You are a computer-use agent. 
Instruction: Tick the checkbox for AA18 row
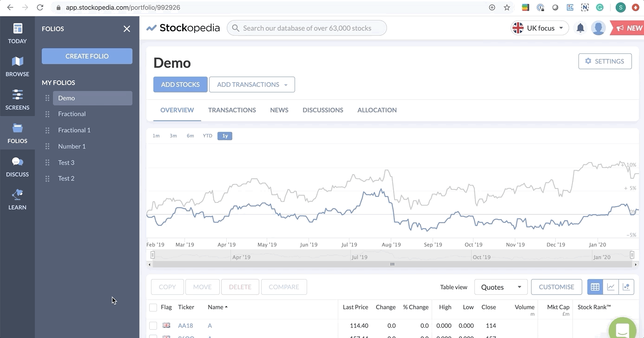point(153,325)
